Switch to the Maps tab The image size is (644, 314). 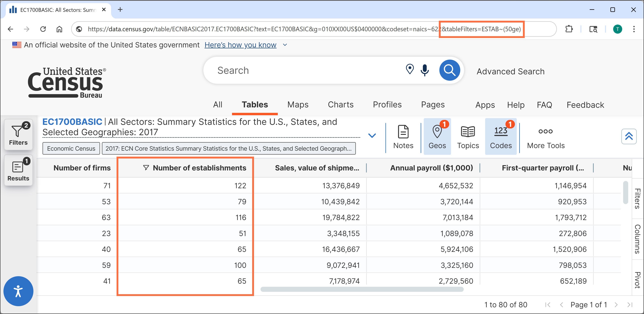click(298, 105)
